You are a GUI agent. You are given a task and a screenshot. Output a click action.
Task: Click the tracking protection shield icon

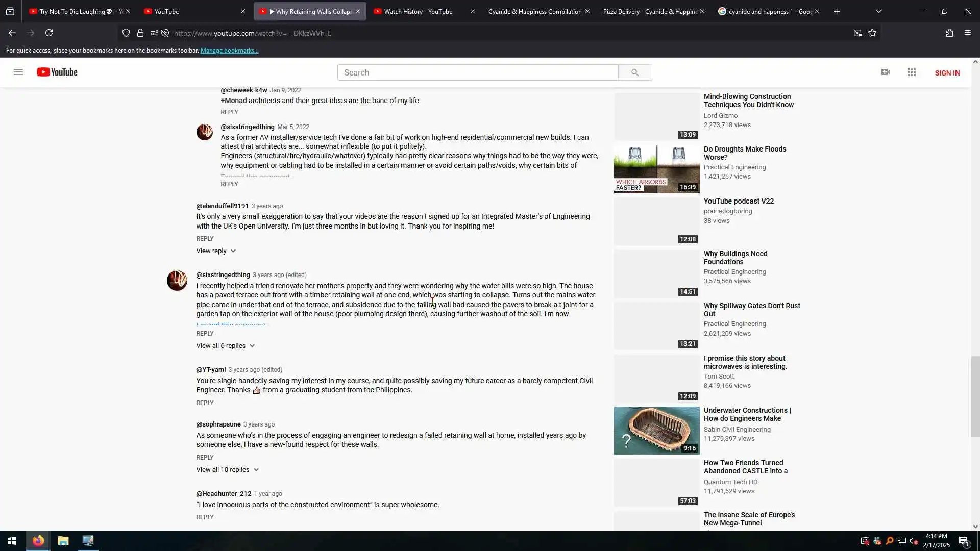(x=126, y=33)
